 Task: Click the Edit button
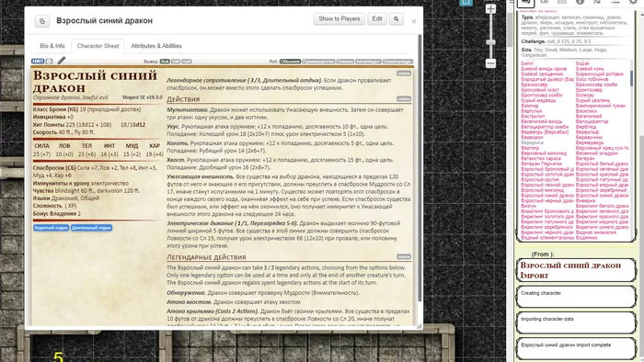coord(377,19)
